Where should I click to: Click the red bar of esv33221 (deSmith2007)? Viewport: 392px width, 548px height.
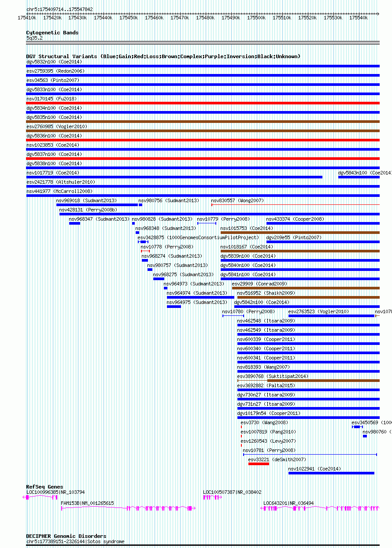point(259,463)
